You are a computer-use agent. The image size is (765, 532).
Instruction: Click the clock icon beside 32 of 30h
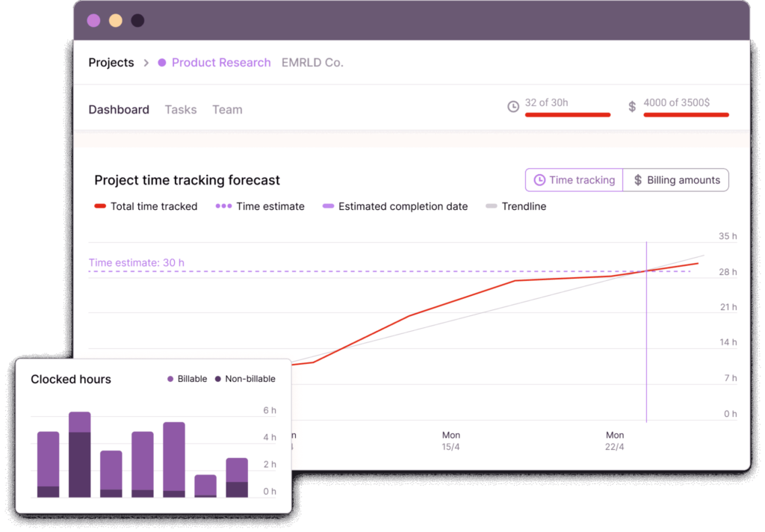[x=513, y=107]
